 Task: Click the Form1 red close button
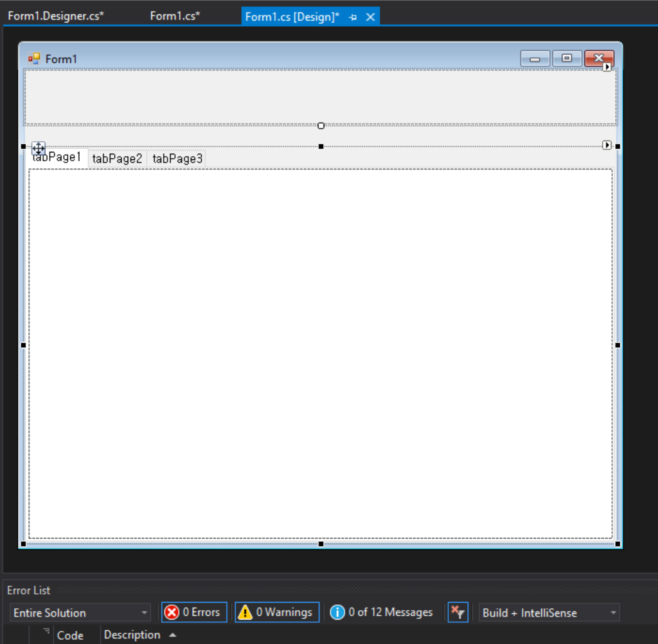click(599, 58)
